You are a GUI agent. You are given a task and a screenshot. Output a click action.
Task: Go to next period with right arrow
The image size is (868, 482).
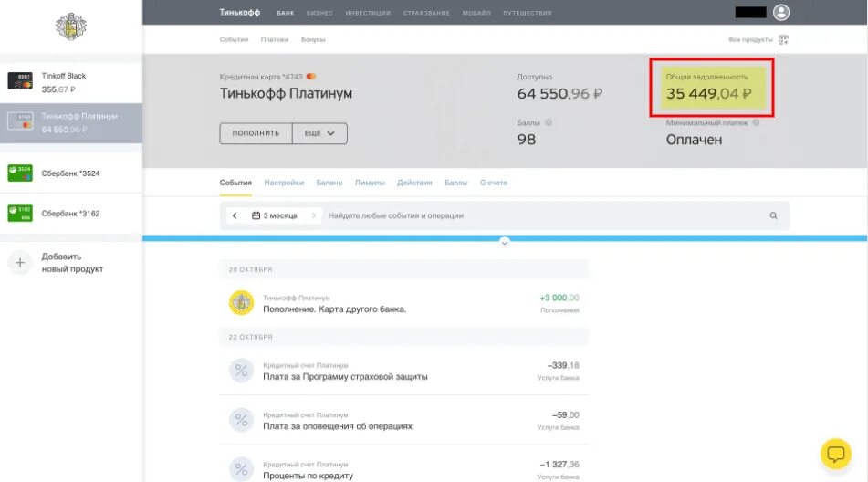(x=314, y=215)
